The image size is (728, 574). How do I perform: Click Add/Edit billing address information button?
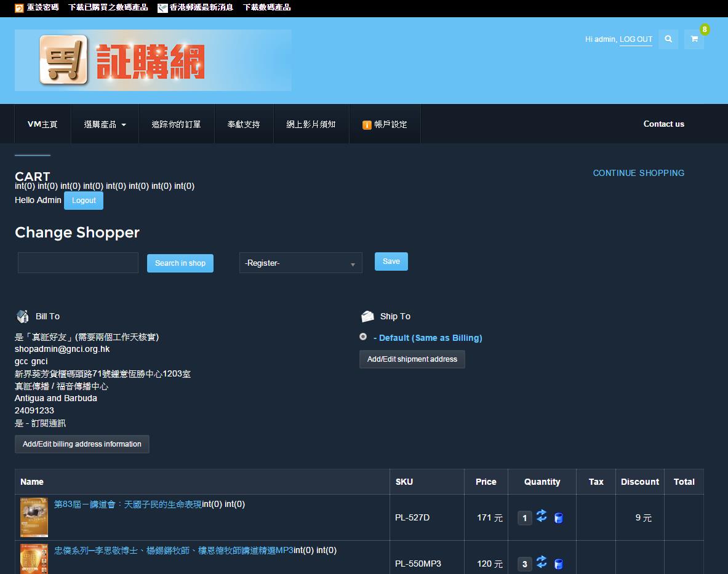pyautogui.click(x=82, y=444)
